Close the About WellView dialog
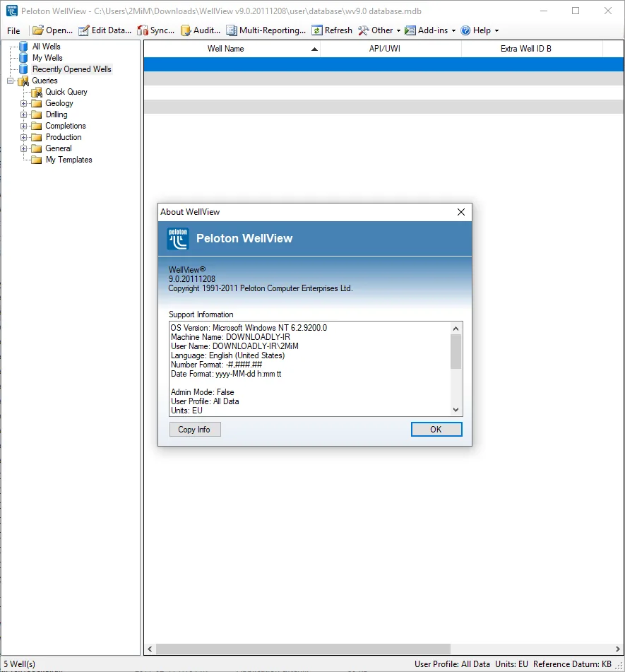This screenshot has width=625, height=672. (x=461, y=212)
